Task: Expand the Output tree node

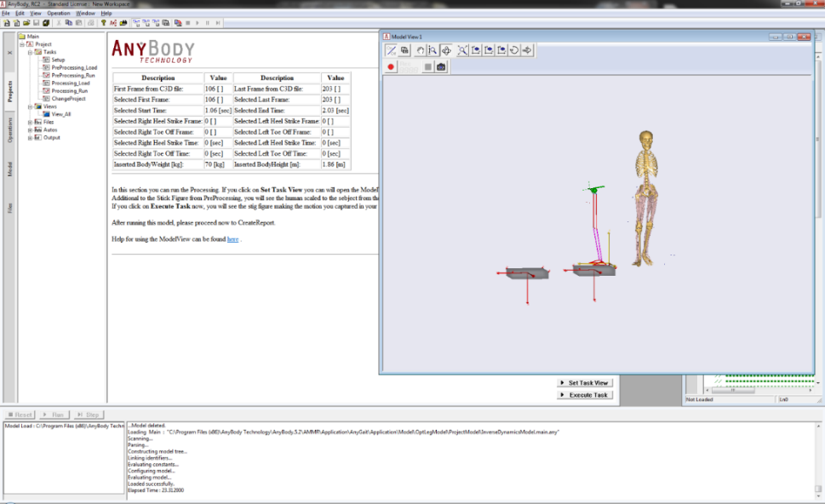Action: pos(31,137)
